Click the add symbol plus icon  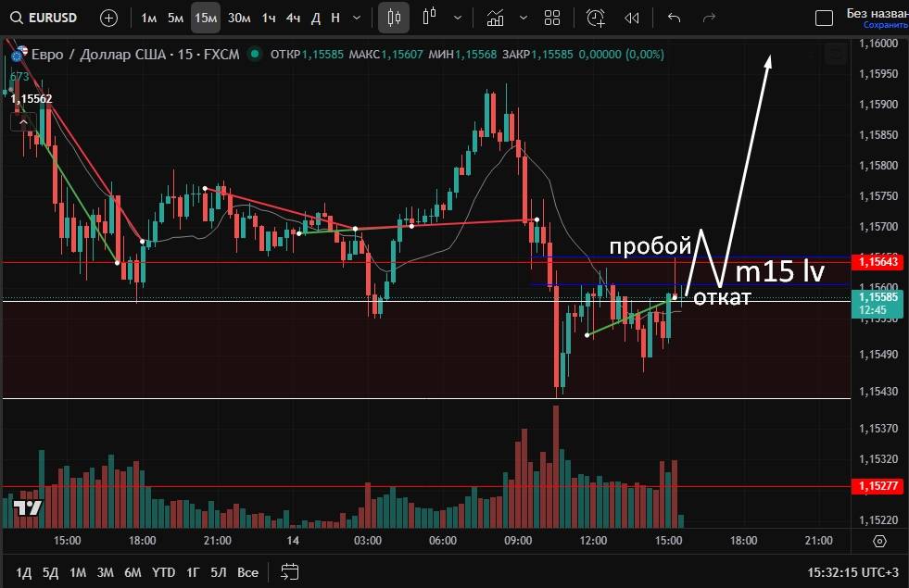tap(108, 18)
